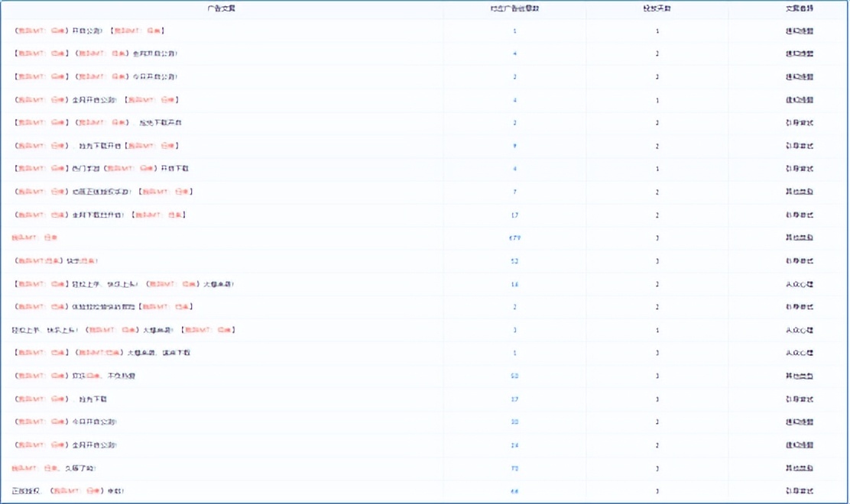Open the blue creative count link 68

pyautogui.click(x=514, y=492)
